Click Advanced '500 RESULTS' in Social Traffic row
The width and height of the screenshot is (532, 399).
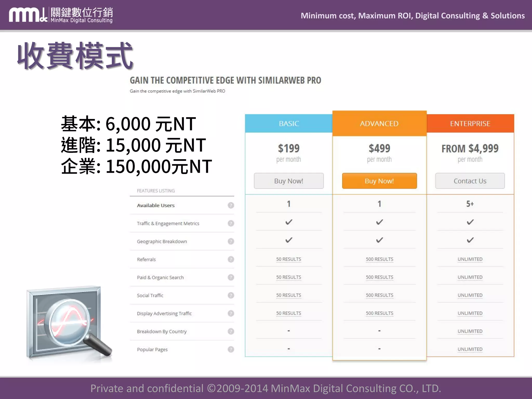pos(380,295)
